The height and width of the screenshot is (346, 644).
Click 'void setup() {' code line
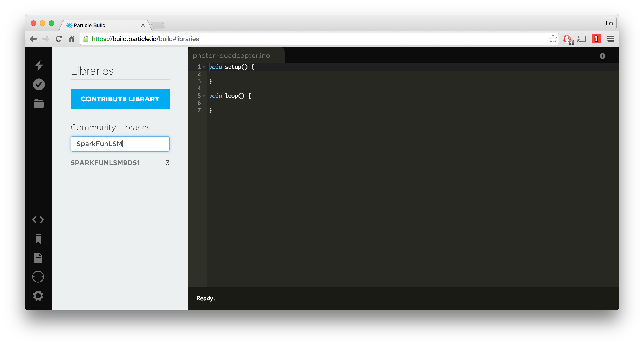click(231, 67)
